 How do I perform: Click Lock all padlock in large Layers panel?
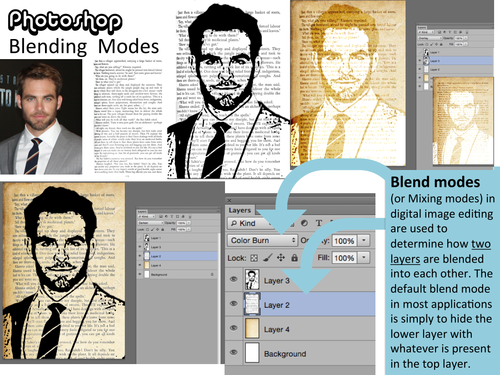pos(294,258)
